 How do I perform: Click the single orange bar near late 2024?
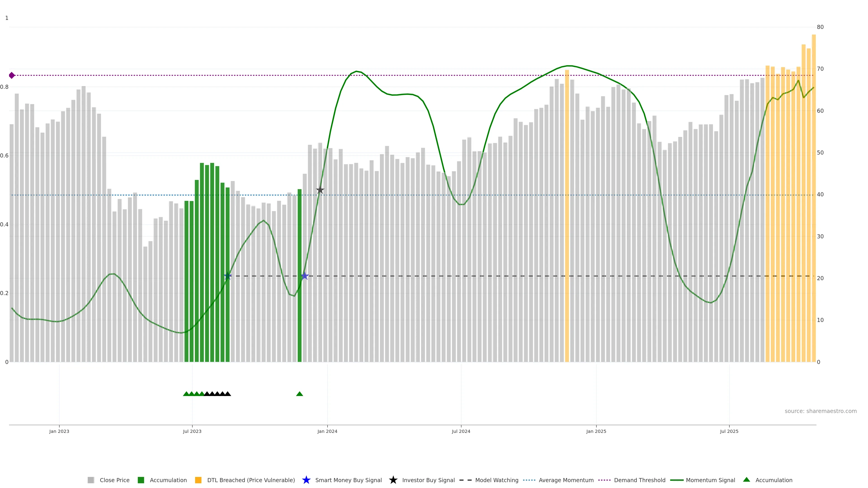tap(567, 219)
